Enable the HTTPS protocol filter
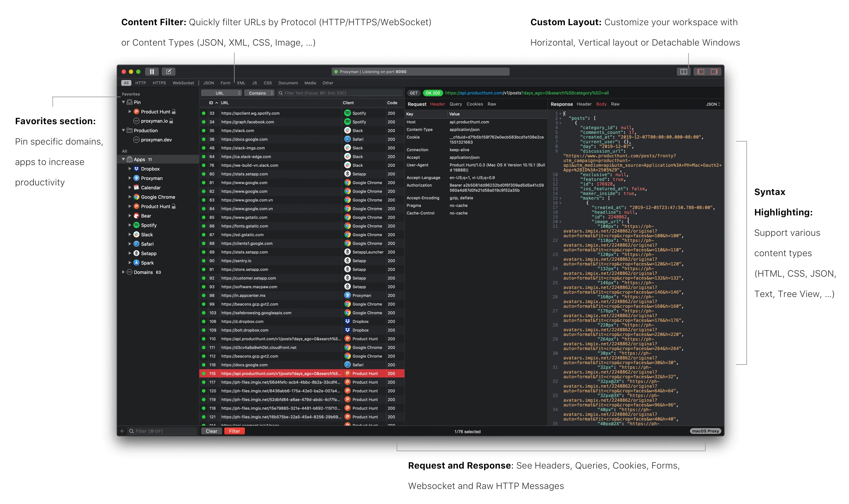The image size is (849, 504). (x=159, y=83)
